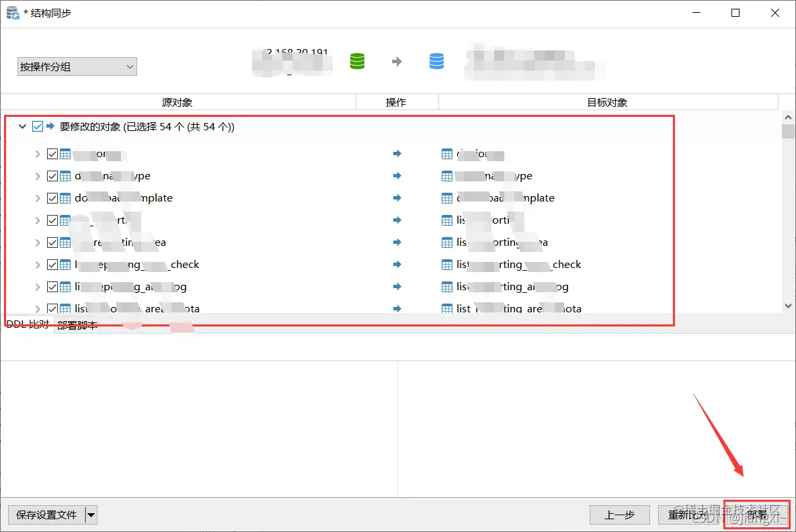Click the 源对象 column header
The image size is (796, 532).
(177, 102)
